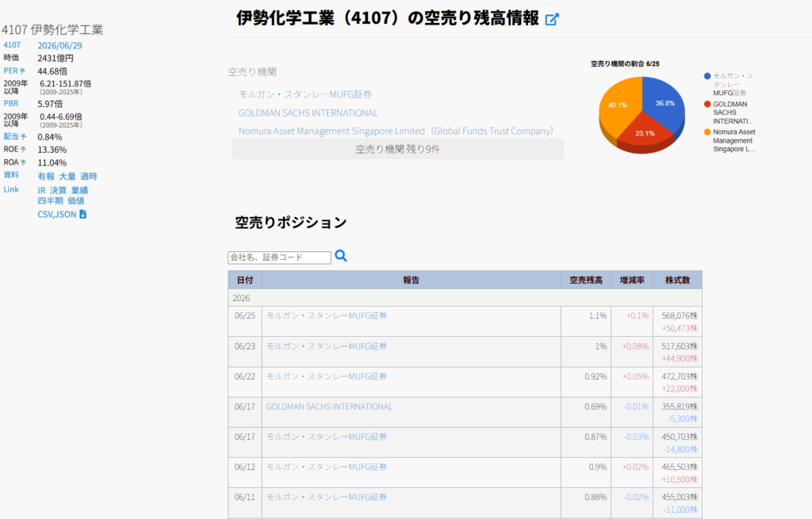Select the 23.1% red pie slice
The width and height of the screenshot is (812, 519).
point(645,133)
